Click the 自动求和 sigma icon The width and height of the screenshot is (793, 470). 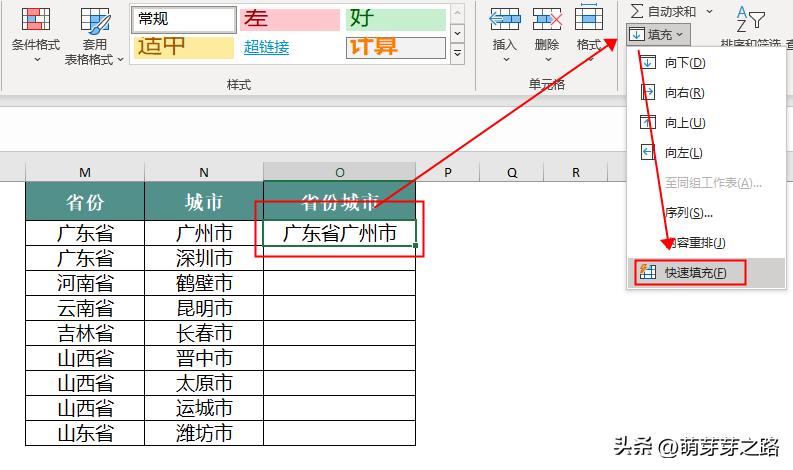pos(637,11)
